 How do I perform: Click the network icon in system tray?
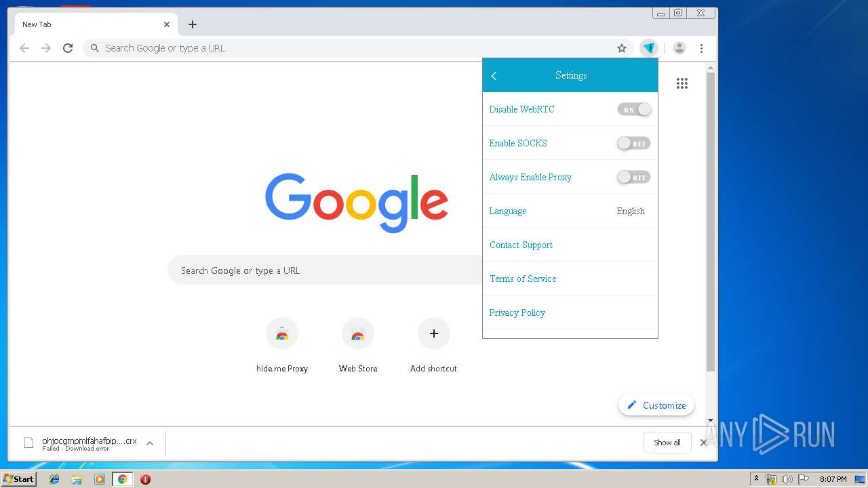pyautogui.click(x=771, y=479)
